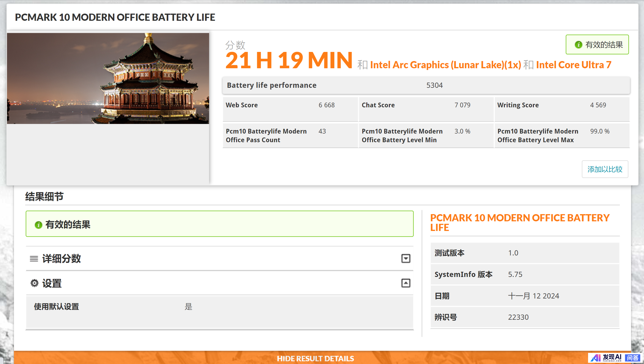Click the Chat Score label

(x=378, y=105)
